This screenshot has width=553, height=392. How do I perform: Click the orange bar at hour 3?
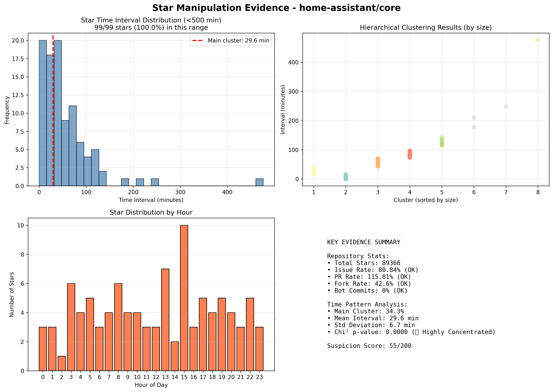(71, 327)
